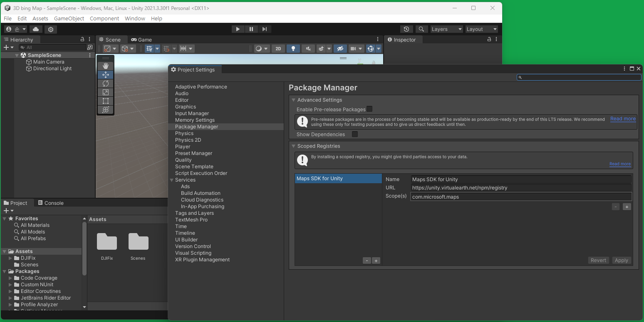
Task: Add a new scope with plus button
Action: coord(627,206)
